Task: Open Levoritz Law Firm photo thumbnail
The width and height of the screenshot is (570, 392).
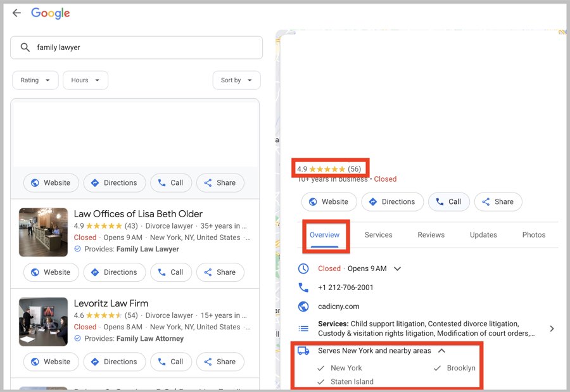Action: pos(43,322)
